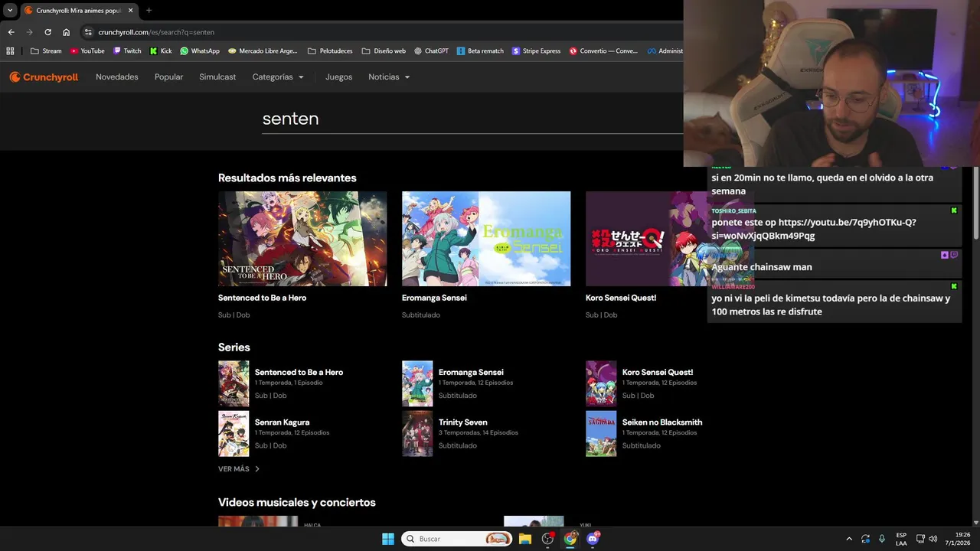Open Discord from the taskbar
Image resolution: width=980 pixels, height=551 pixels.
click(593, 539)
